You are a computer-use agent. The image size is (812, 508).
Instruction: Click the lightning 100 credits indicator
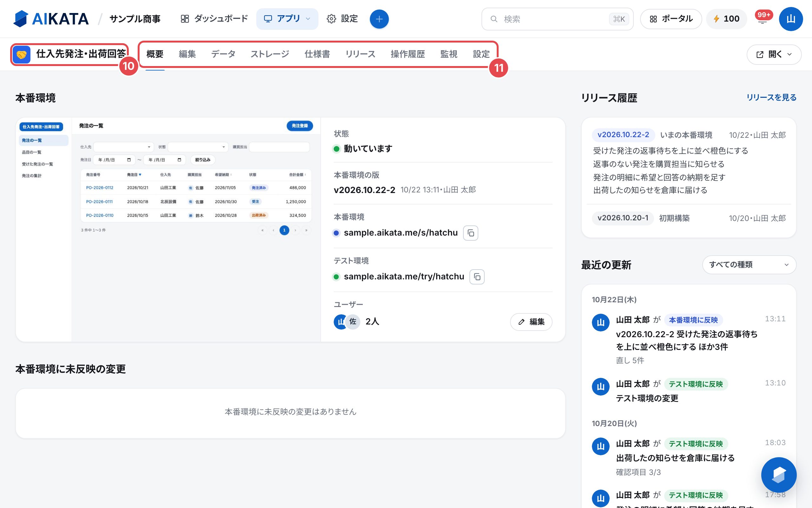[x=726, y=19]
